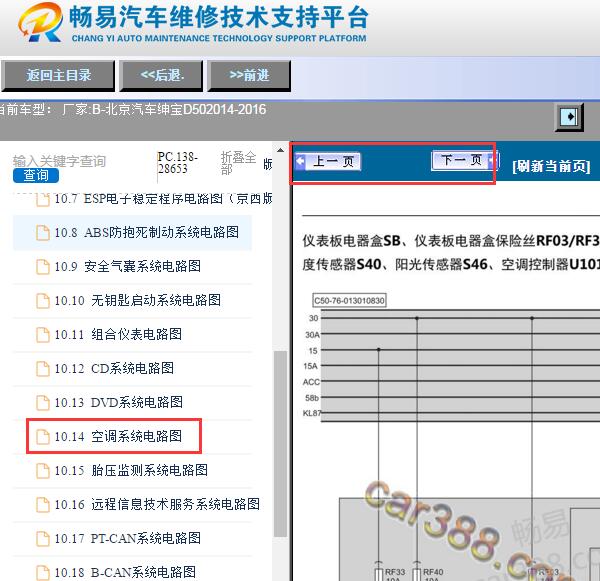Click the 畅易 platform logo icon
The width and height of the screenshot is (600, 581).
tap(41, 22)
